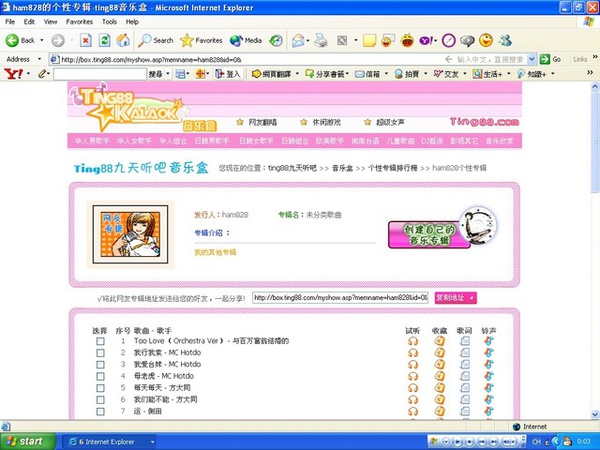Open the Home page icon
The image size is (600, 450).
tap(123, 40)
